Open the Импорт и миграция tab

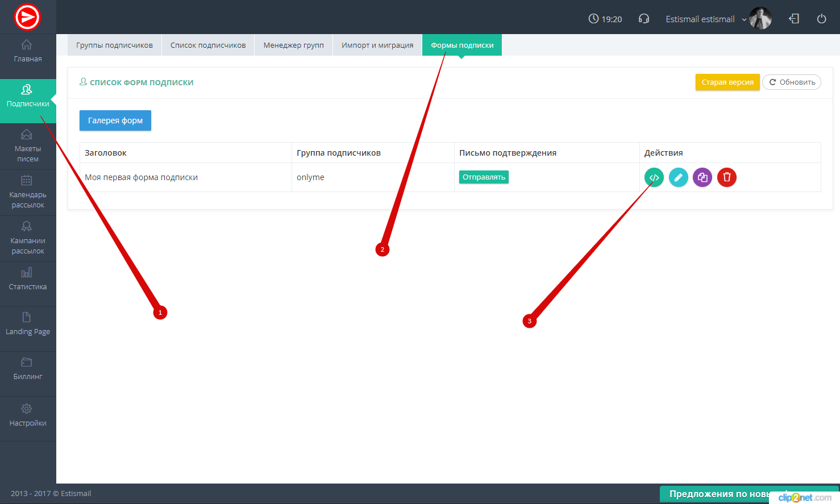point(377,45)
